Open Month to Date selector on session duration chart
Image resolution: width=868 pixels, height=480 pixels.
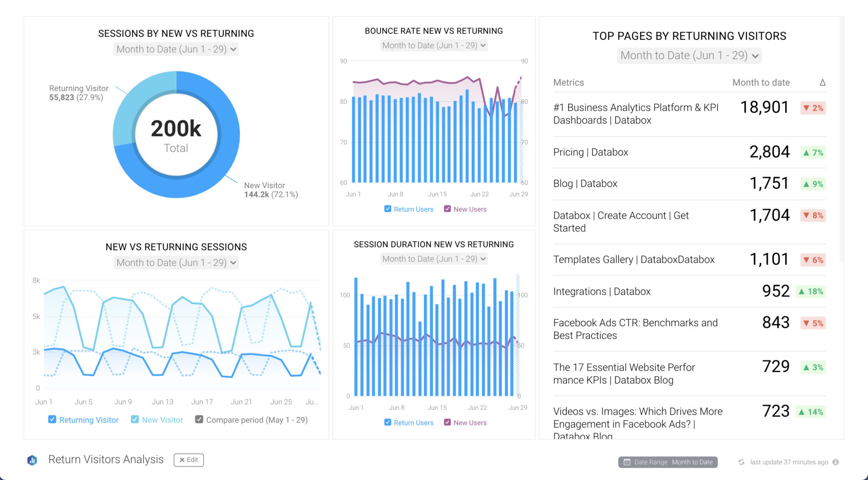point(433,258)
